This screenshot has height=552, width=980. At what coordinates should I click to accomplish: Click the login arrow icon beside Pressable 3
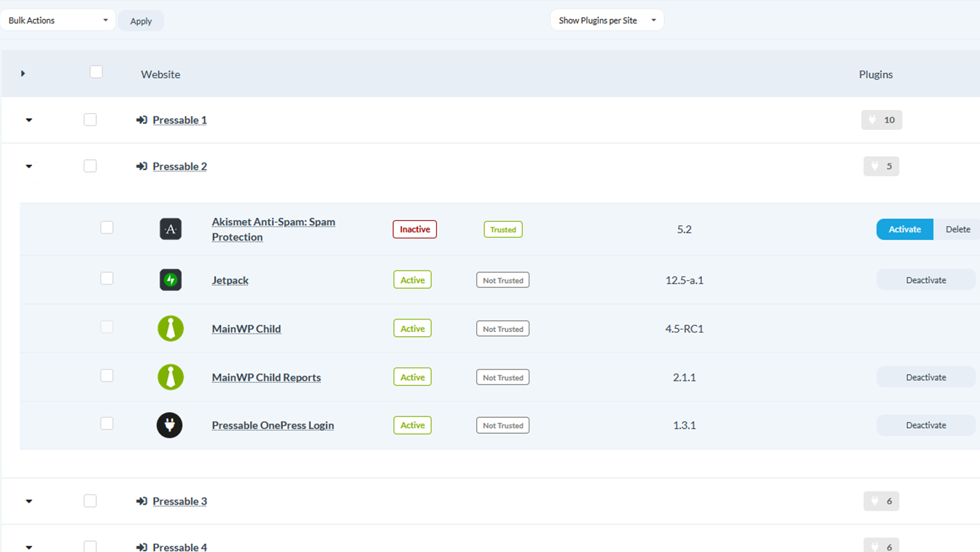point(141,501)
